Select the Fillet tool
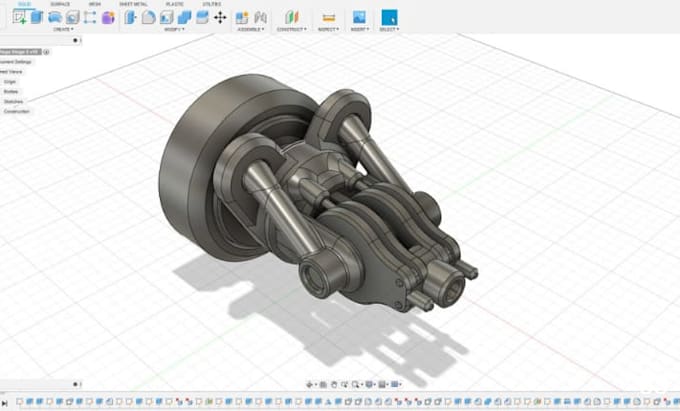 click(x=148, y=17)
